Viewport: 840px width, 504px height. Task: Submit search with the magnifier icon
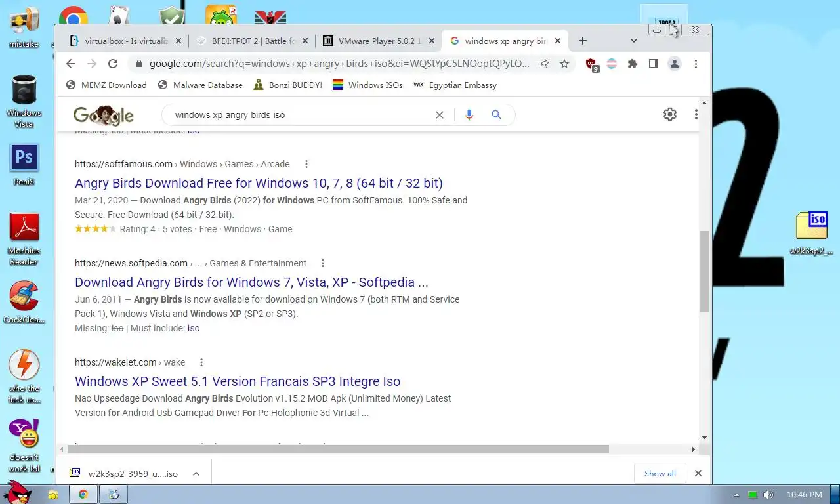[x=497, y=115]
